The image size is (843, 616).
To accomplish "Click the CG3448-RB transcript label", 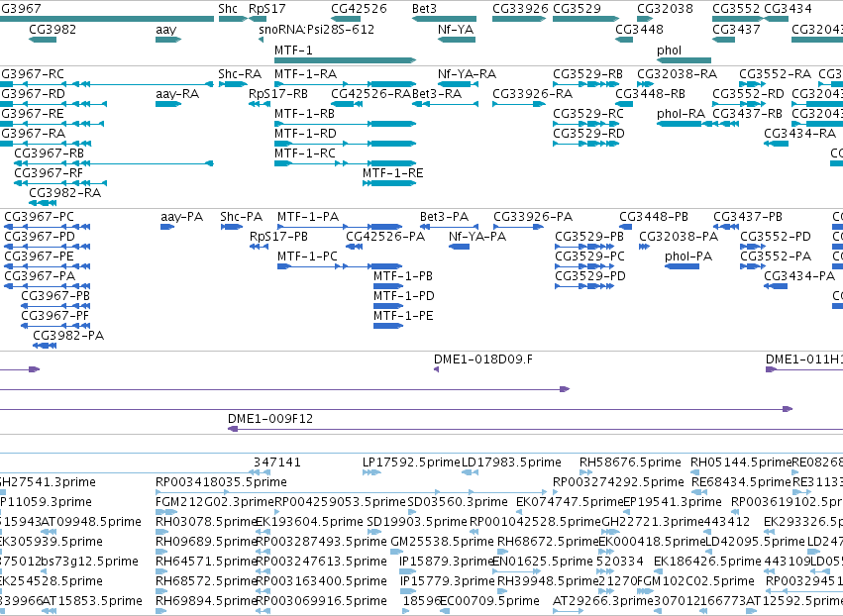I will (x=651, y=94).
